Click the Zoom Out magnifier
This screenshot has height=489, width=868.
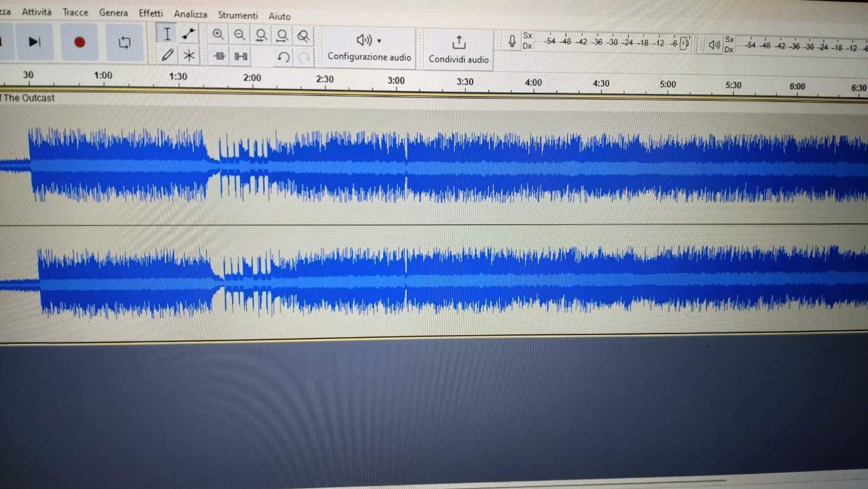239,35
